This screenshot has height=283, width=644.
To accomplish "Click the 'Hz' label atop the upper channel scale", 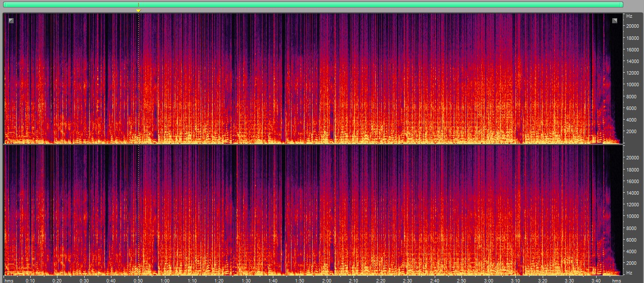I will click(629, 16).
